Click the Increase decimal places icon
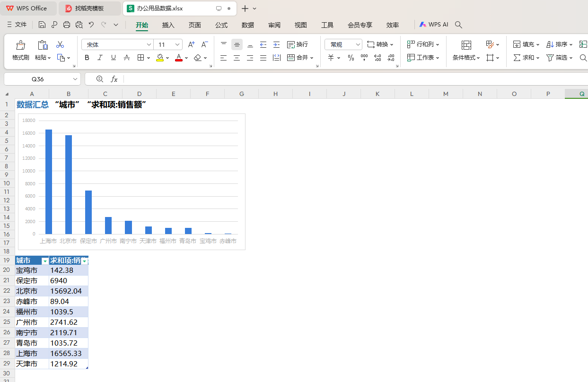The width and height of the screenshot is (588, 382). 377,58
